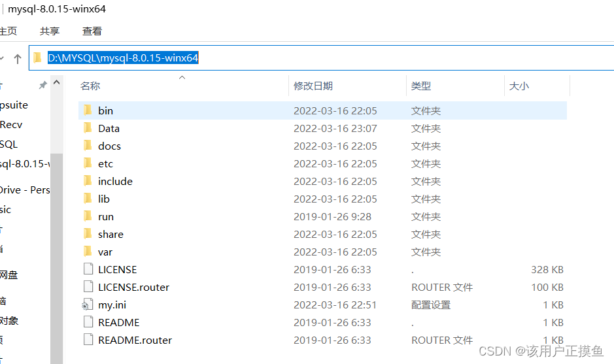This screenshot has height=364, width=614.
Task: Select the lib folder icon
Action: coord(88,199)
